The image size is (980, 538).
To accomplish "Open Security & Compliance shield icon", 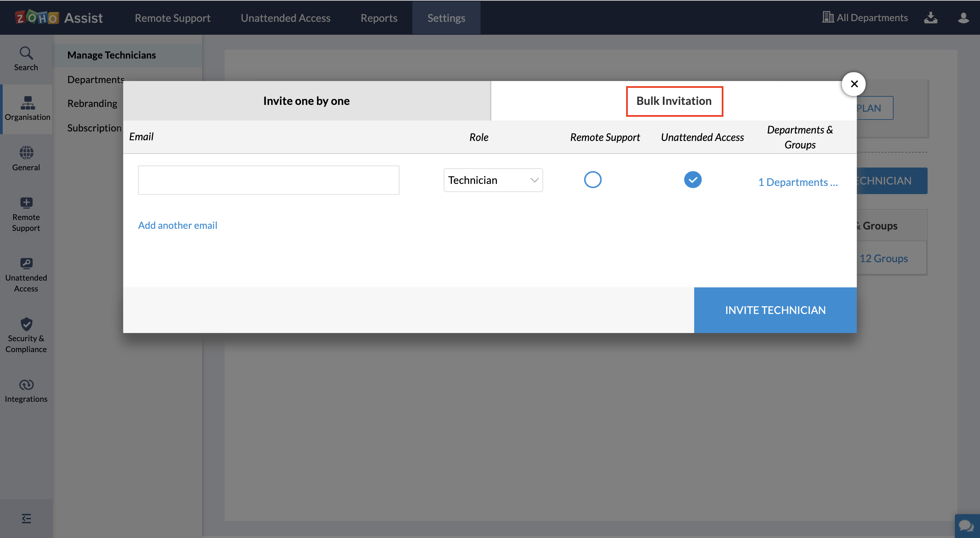I will pos(26,335).
